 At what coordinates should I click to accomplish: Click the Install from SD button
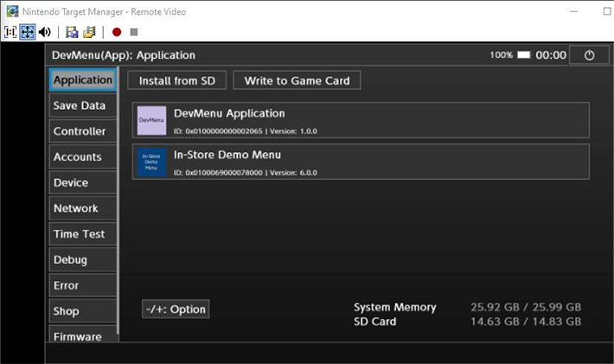click(x=177, y=80)
